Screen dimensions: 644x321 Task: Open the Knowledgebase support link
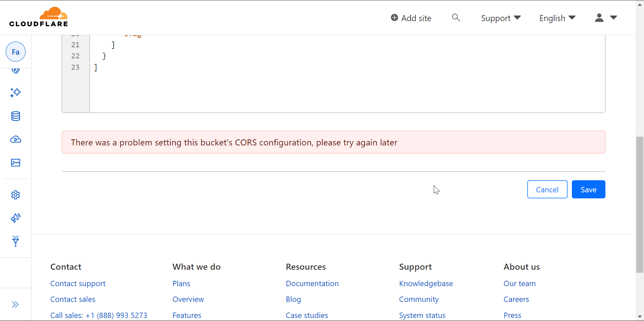click(426, 283)
